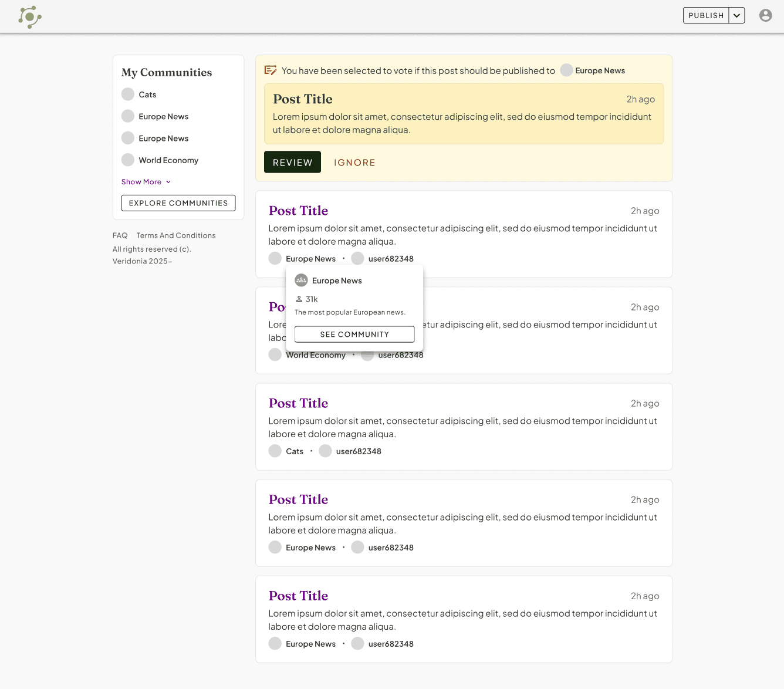Open the FAQ link
784x689 pixels.
(x=120, y=235)
